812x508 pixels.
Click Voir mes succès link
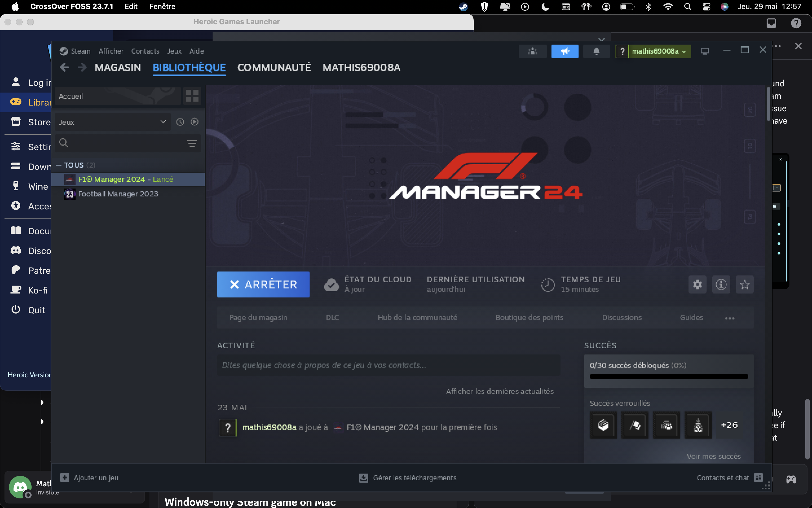point(714,456)
